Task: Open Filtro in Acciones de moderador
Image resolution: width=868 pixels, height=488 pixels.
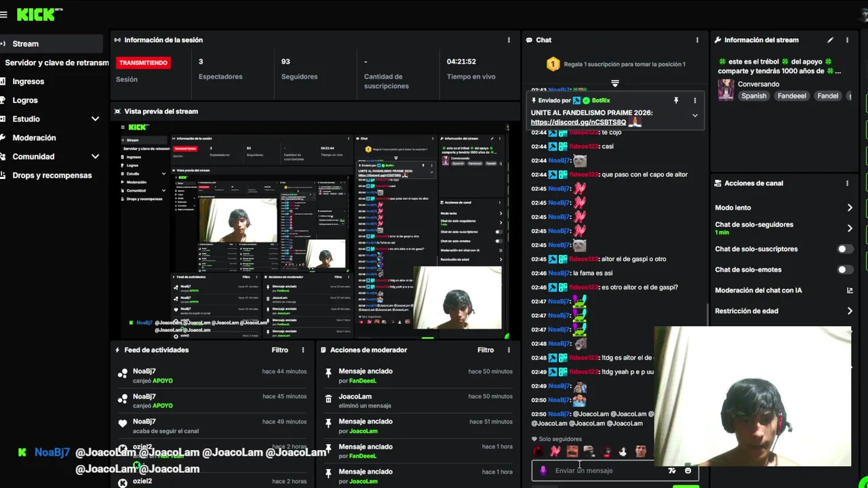Action: (x=486, y=350)
